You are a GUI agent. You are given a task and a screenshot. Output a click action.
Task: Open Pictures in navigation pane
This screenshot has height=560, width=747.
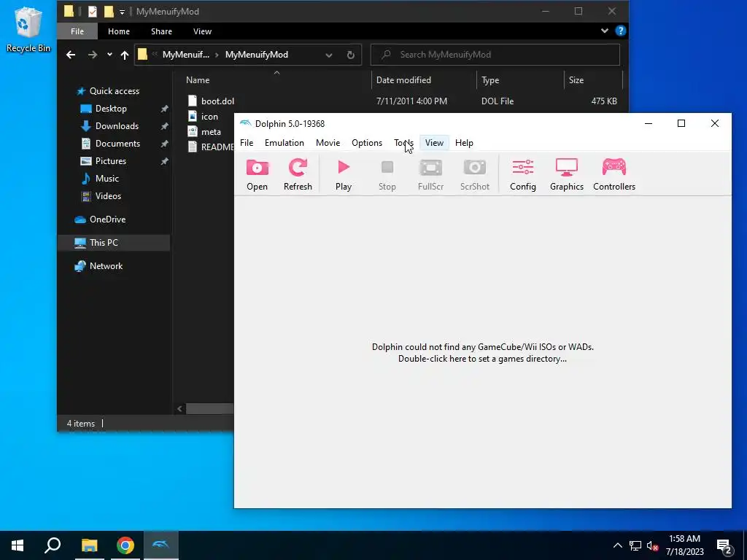coord(111,161)
